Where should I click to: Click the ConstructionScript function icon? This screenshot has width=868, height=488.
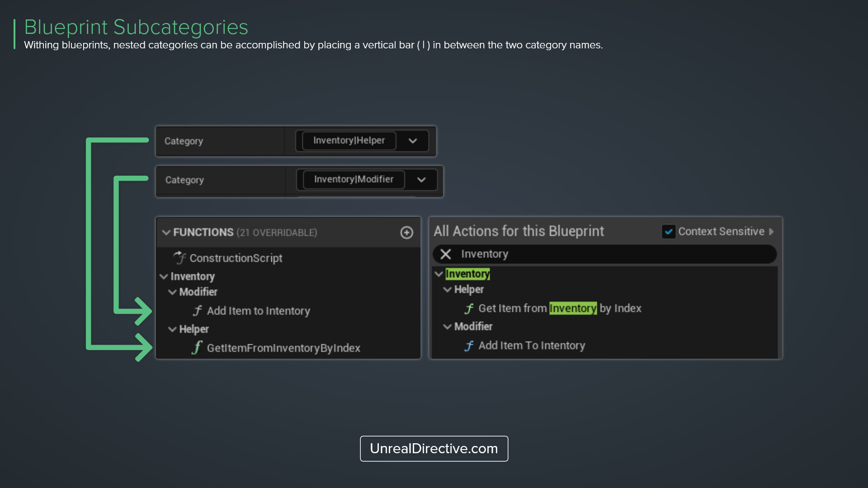click(x=179, y=258)
